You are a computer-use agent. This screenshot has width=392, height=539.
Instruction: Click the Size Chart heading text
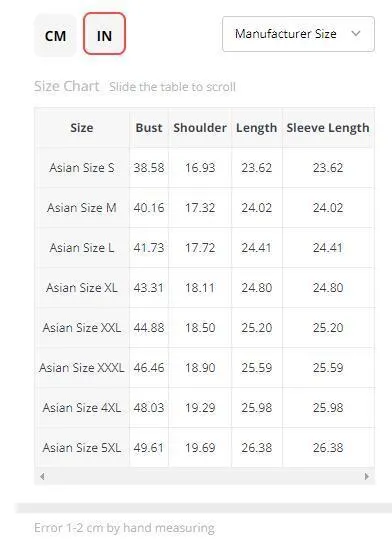(x=67, y=86)
